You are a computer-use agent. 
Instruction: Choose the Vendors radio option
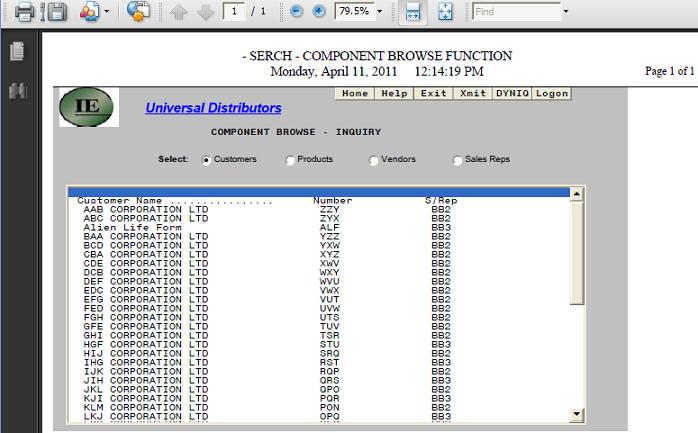pyautogui.click(x=374, y=160)
